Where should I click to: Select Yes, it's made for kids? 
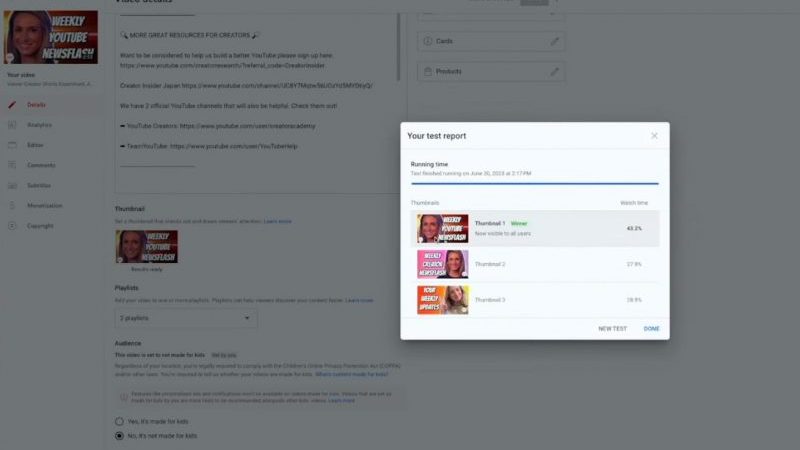(119, 421)
